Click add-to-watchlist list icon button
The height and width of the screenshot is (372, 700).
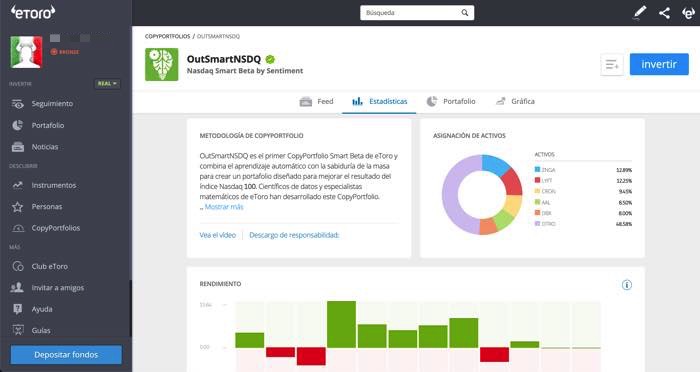click(612, 64)
